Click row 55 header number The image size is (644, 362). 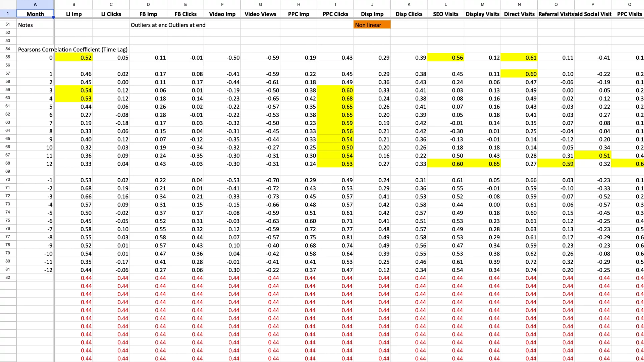[8, 57]
